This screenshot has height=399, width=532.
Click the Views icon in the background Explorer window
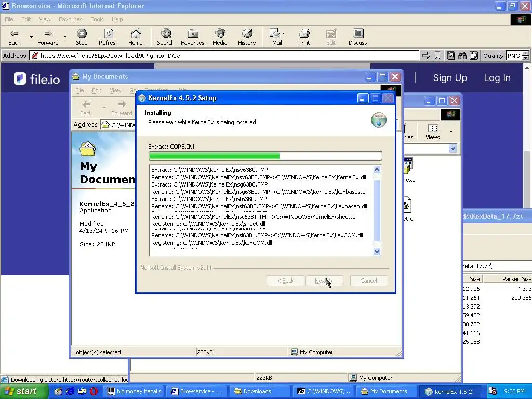pyautogui.click(x=433, y=131)
